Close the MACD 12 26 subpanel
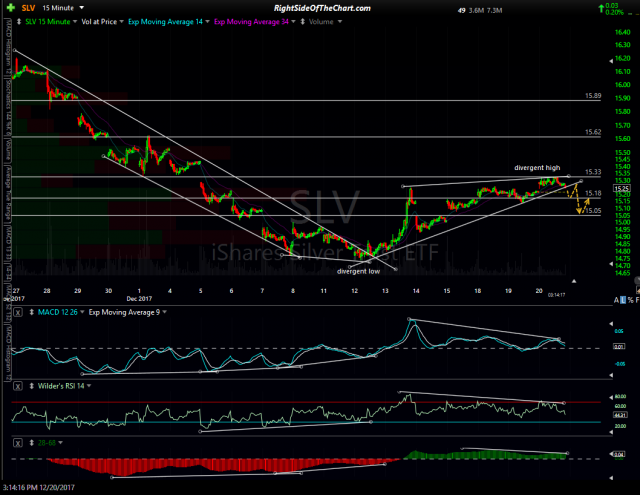The height and width of the screenshot is (495, 640). (x=18, y=313)
